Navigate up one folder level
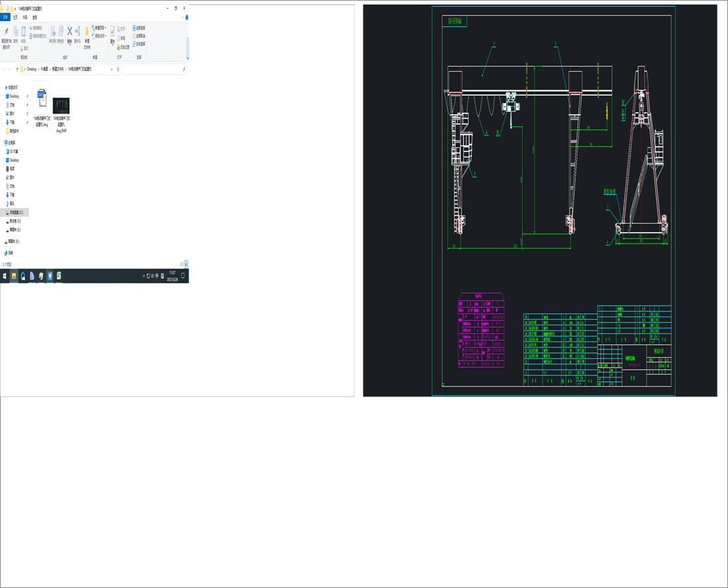 17,68
